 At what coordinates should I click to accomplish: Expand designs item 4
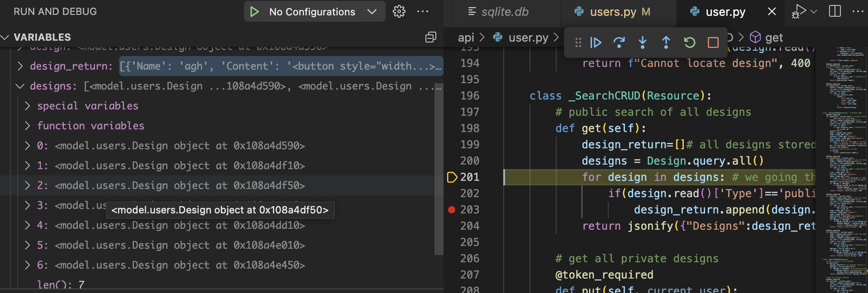click(27, 225)
